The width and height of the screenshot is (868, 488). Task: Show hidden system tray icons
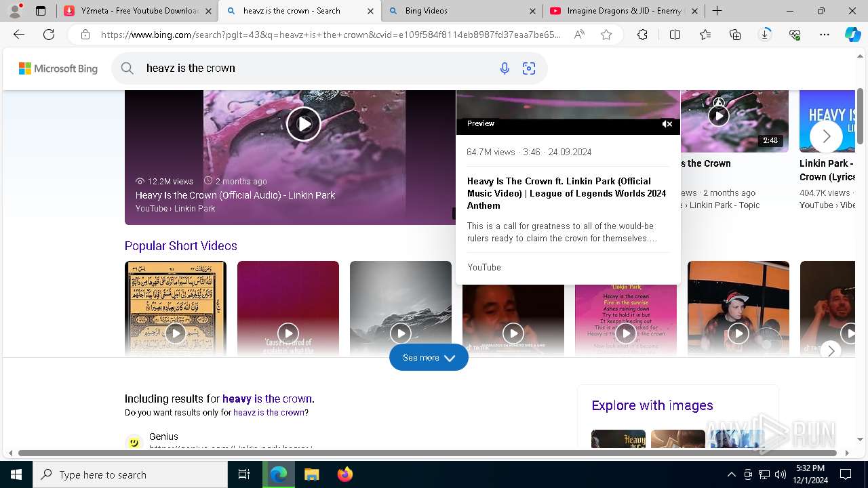(x=731, y=474)
